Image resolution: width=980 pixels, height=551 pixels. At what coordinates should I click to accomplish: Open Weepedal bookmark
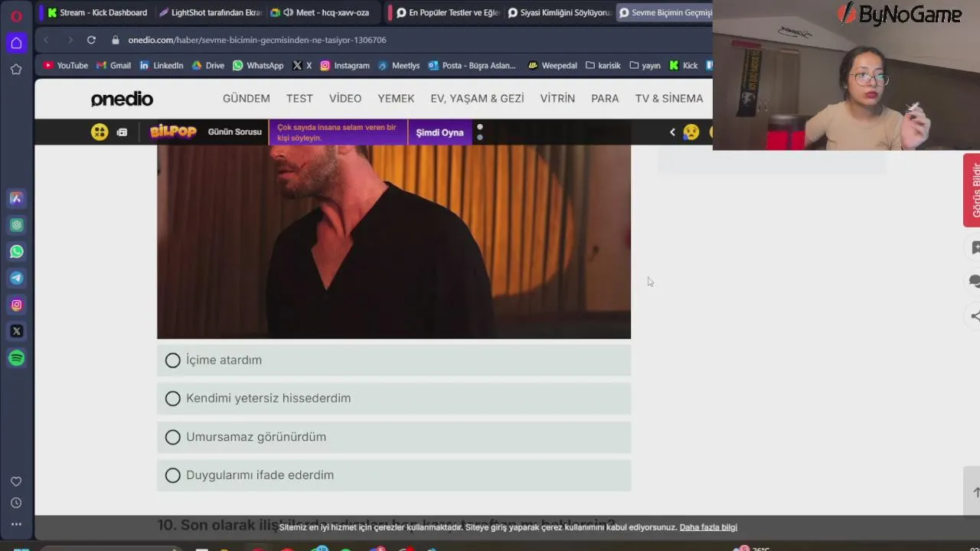click(552, 66)
